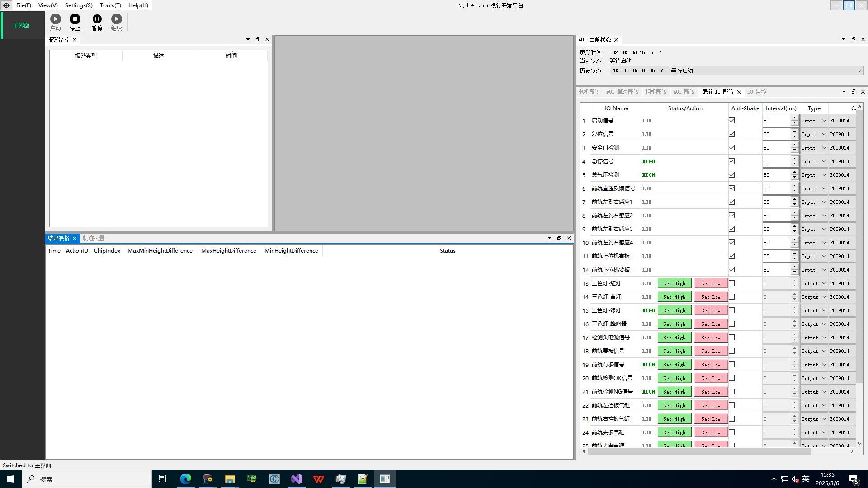Open the File(F) menu
The image size is (868, 488).
click(x=24, y=5)
